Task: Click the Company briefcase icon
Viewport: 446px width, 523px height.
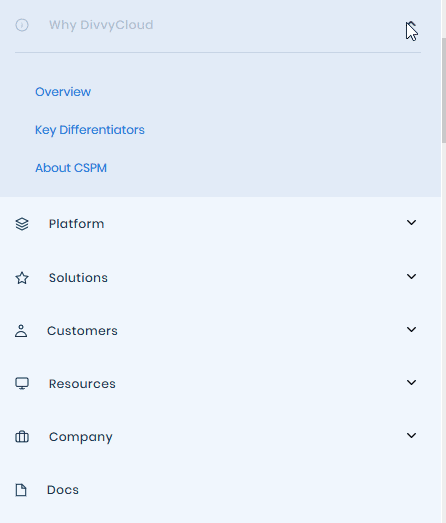Action: click(22, 437)
